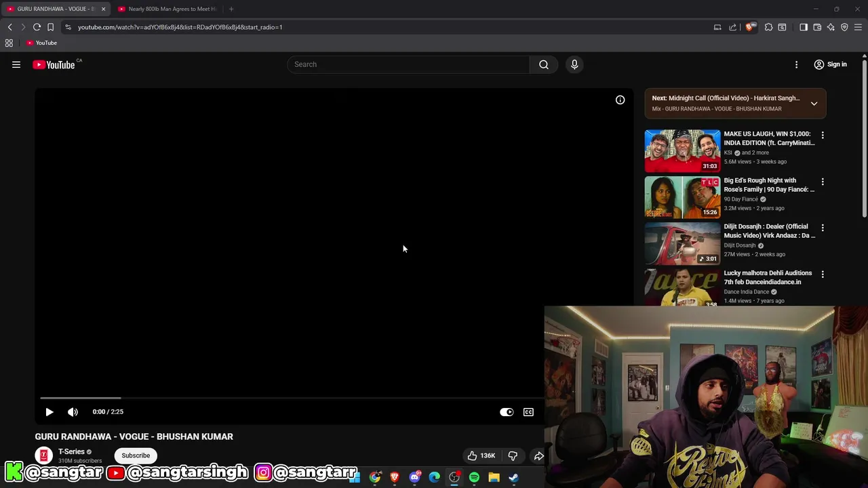Open the Big Ed's Rough Night thumbnail

click(x=682, y=197)
